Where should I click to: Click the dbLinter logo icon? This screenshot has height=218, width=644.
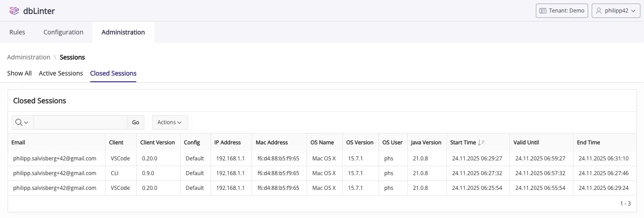(x=14, y=11)
